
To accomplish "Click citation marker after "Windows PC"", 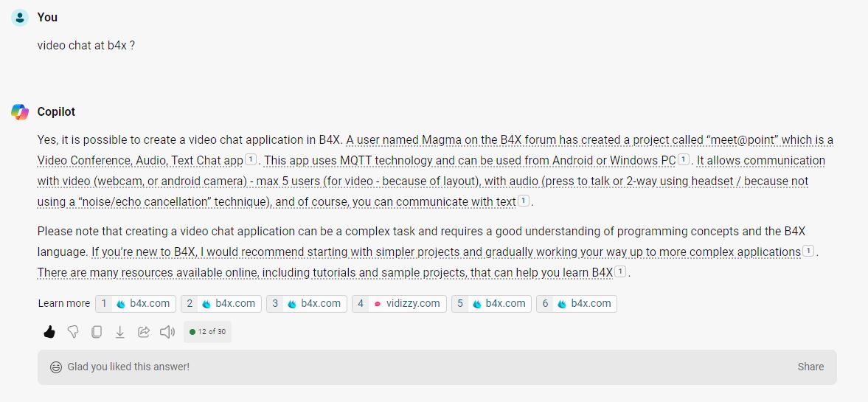I will [x=684, y=160].
